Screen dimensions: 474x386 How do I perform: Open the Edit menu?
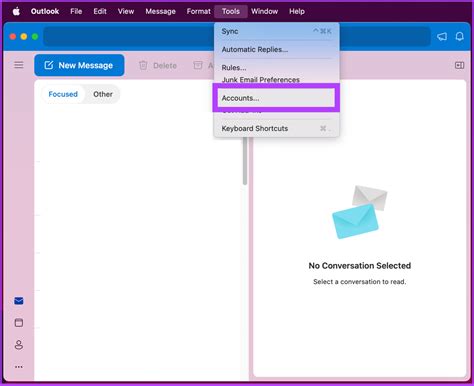point(100,11)
